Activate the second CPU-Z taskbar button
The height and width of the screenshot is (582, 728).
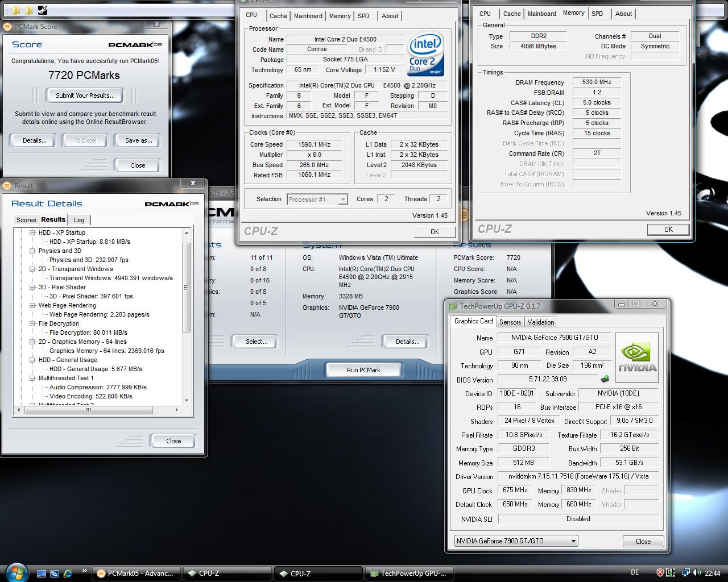[x=318, y=573]
